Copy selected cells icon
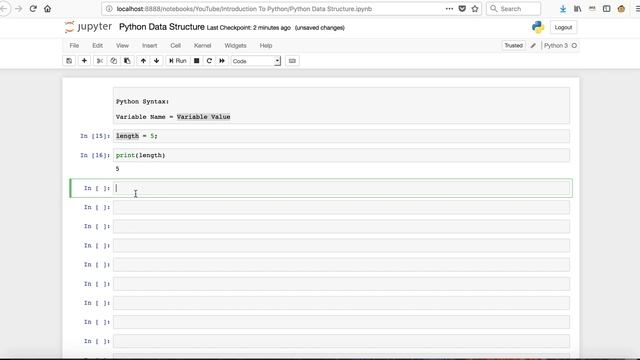Screen dimensions: 640x360 point(113,61)
